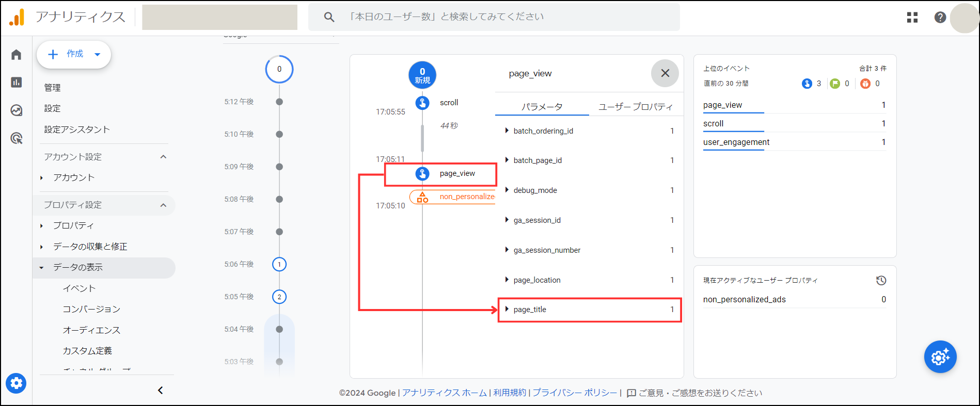The width and height of the screenshot is (980, 406).
Task: Click the non_personalized user property chip
Action: pos(452,197)
